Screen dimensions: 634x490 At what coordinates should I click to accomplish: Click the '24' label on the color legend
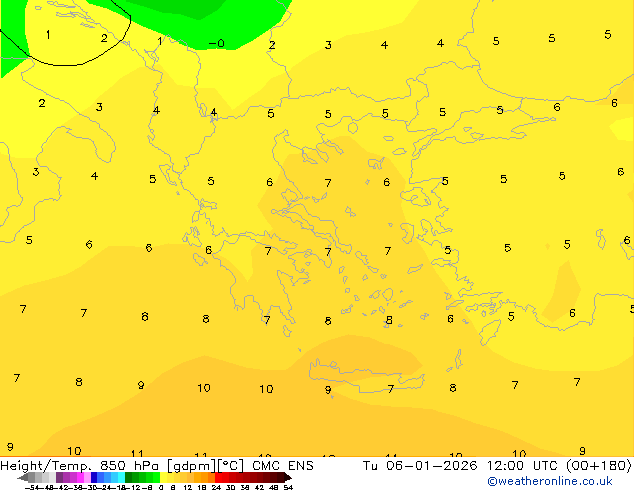pyautogui.click(x=216, y=488)
